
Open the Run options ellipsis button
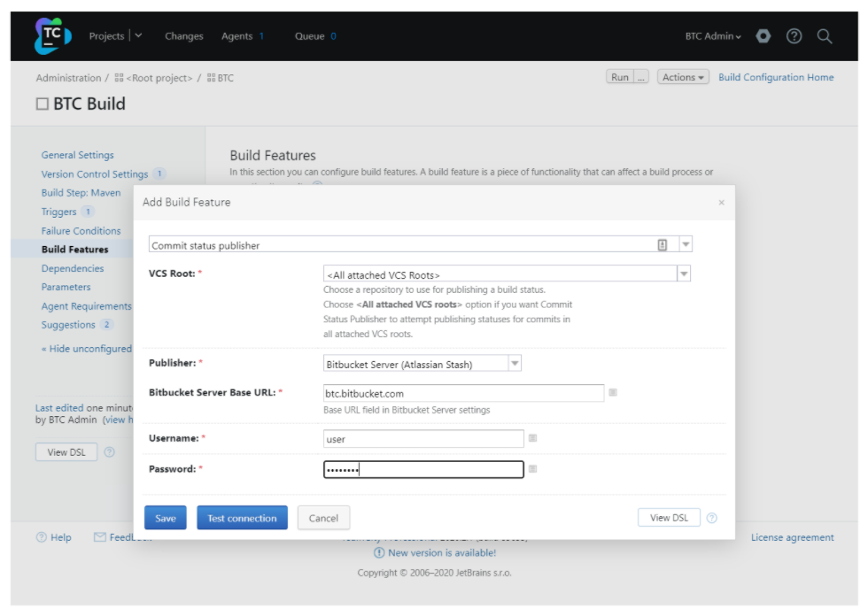click(641, 77)
